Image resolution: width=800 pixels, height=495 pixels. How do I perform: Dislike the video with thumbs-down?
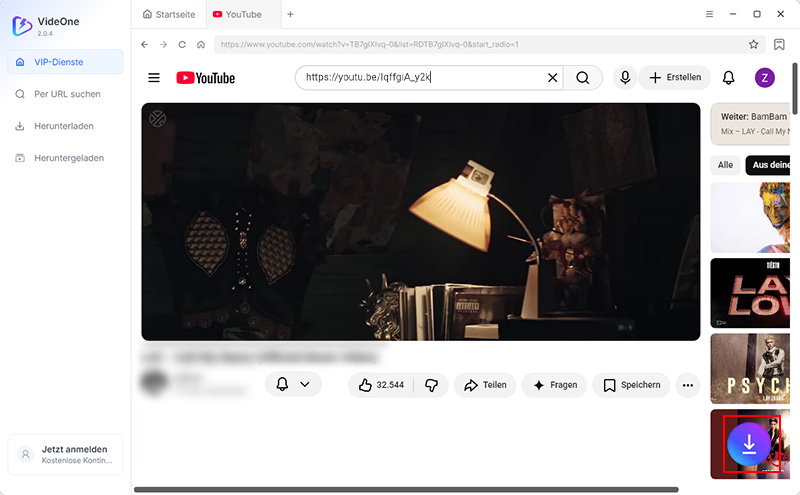(x=431, y=385)
